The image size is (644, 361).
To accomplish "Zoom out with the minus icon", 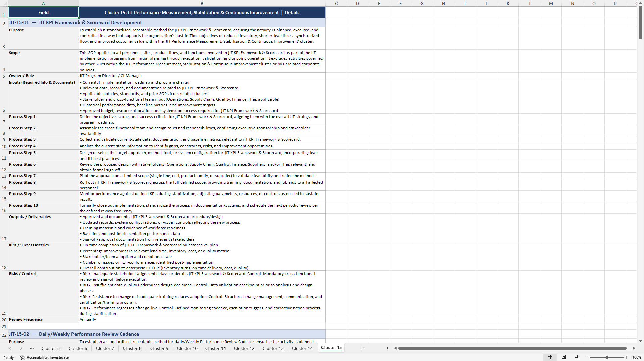I will point(587,357).
